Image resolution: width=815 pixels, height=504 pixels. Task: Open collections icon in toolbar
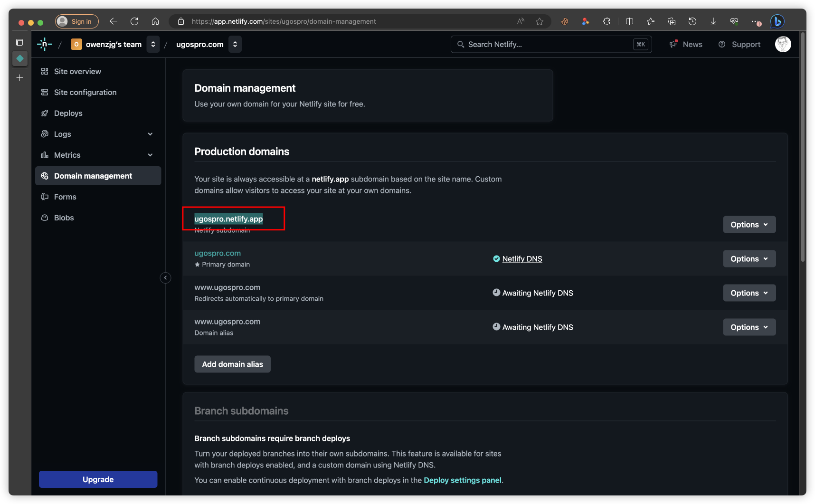[672, 21]
